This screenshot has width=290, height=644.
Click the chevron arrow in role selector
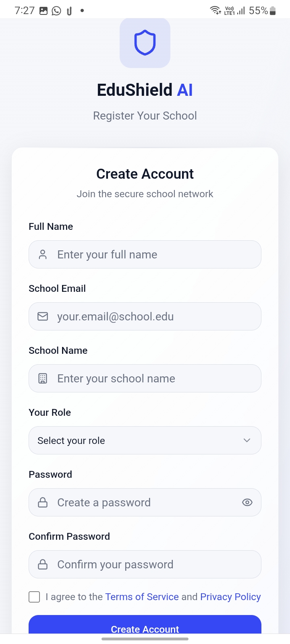[x=247, y=440]
